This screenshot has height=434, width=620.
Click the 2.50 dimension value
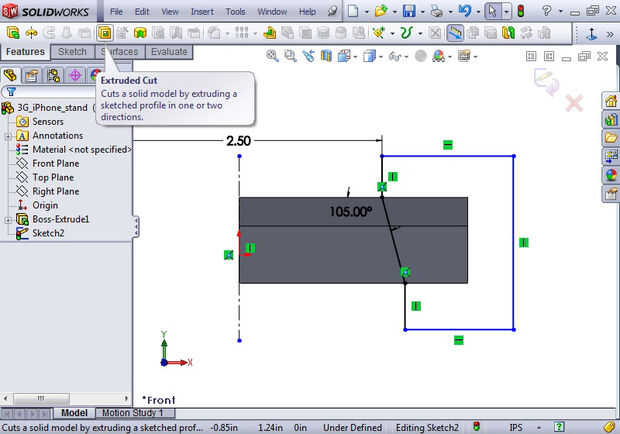[238, 141]
